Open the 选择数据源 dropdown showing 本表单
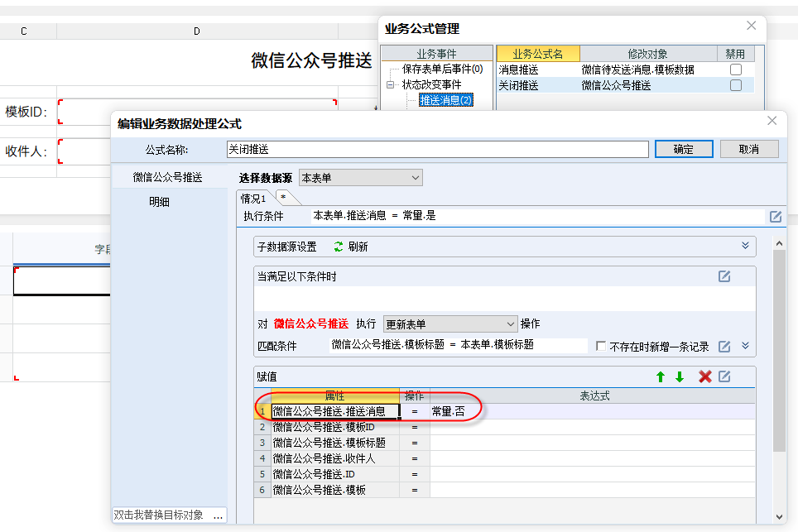This screenshot has width=798, height=532. [x=360, y=178]
